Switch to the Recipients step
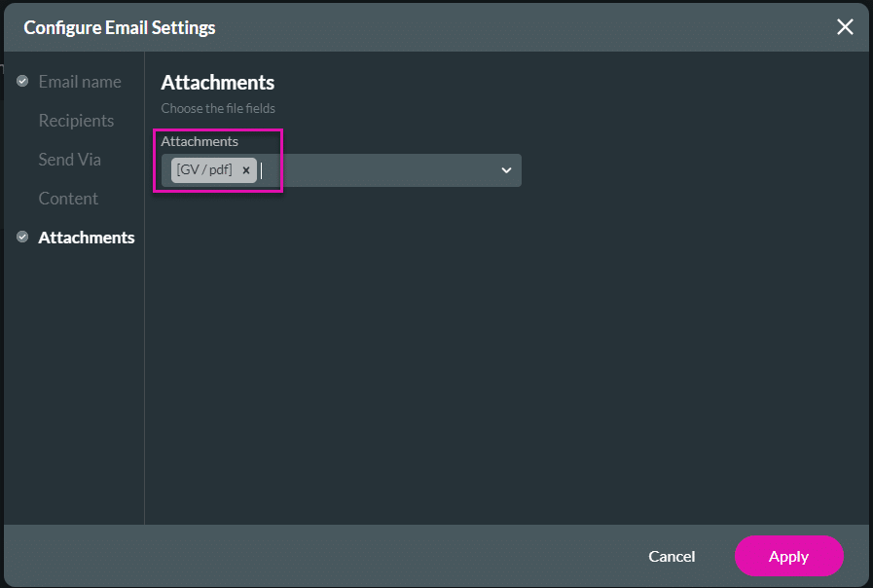 pos(76,120)
